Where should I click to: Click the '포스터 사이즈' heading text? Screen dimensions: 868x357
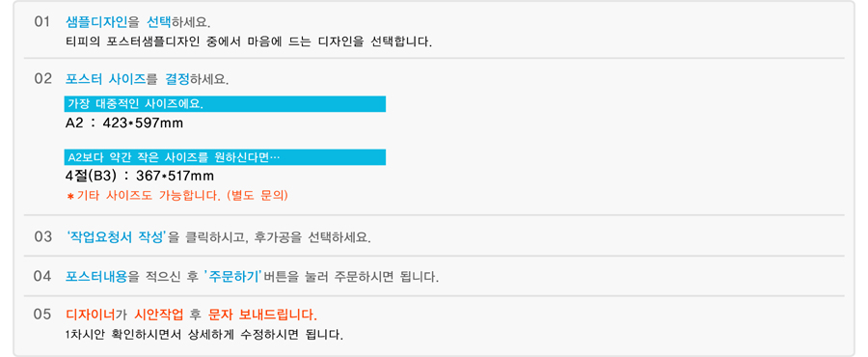106,79
